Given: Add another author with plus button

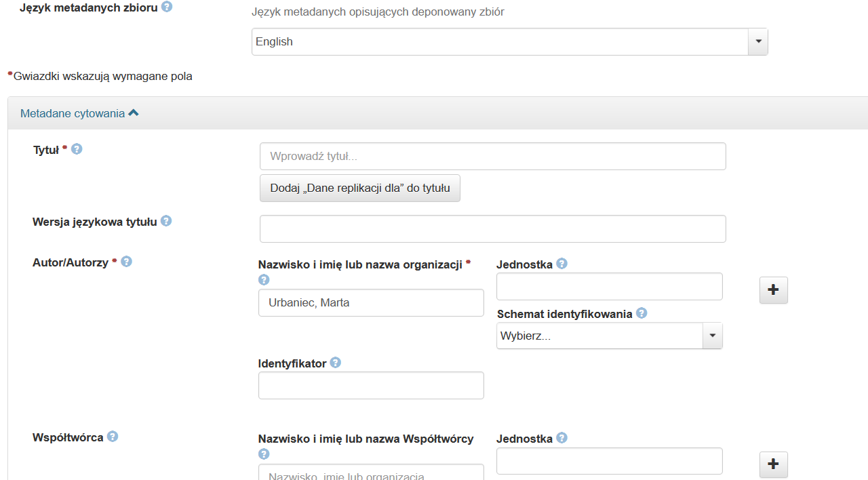Looking at the screenshot, I should coord(773,290).
